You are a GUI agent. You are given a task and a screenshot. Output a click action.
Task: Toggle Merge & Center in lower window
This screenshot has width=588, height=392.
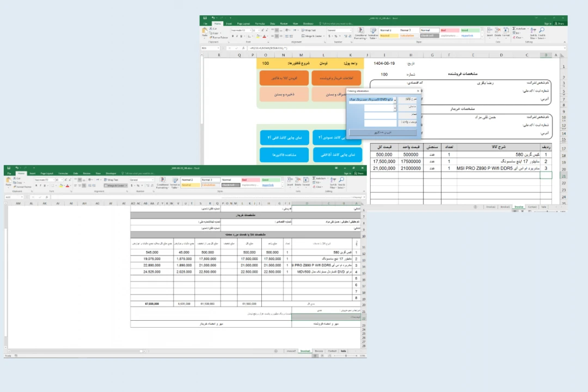pyautogui.click(x=115, y=185)
